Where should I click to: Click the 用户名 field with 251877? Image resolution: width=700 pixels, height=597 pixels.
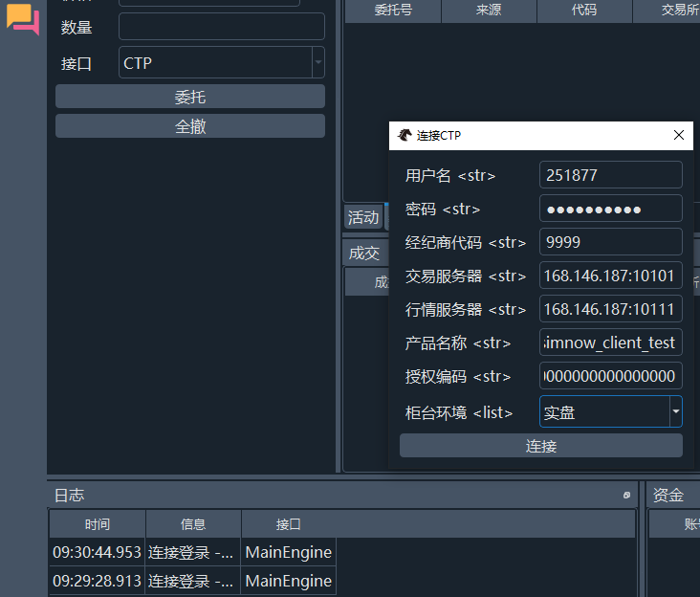tap(610, 175)
